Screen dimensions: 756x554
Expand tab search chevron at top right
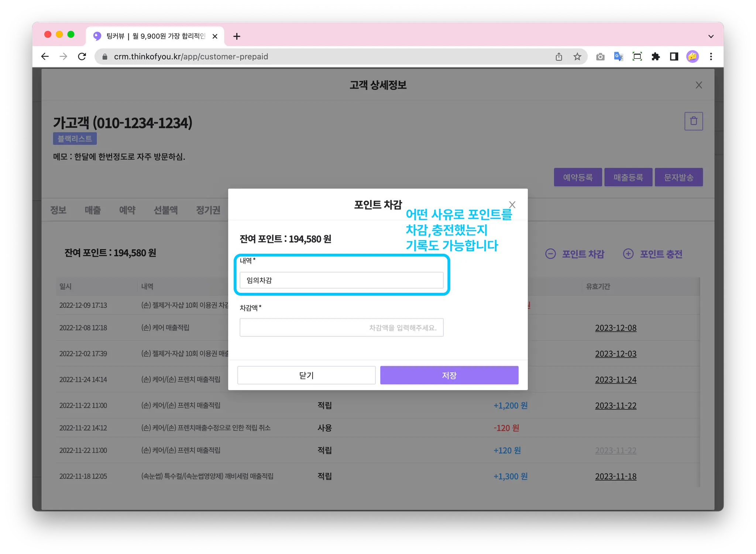(711, 36)
